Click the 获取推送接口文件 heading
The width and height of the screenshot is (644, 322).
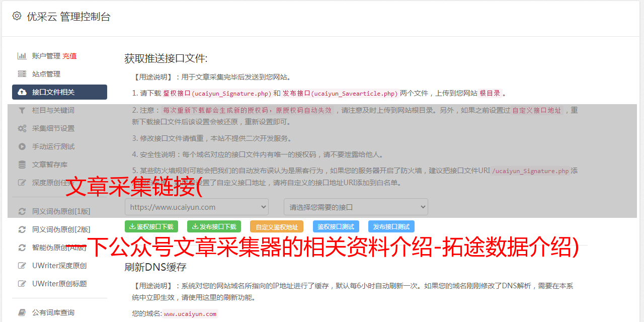[x=166, y=58]
